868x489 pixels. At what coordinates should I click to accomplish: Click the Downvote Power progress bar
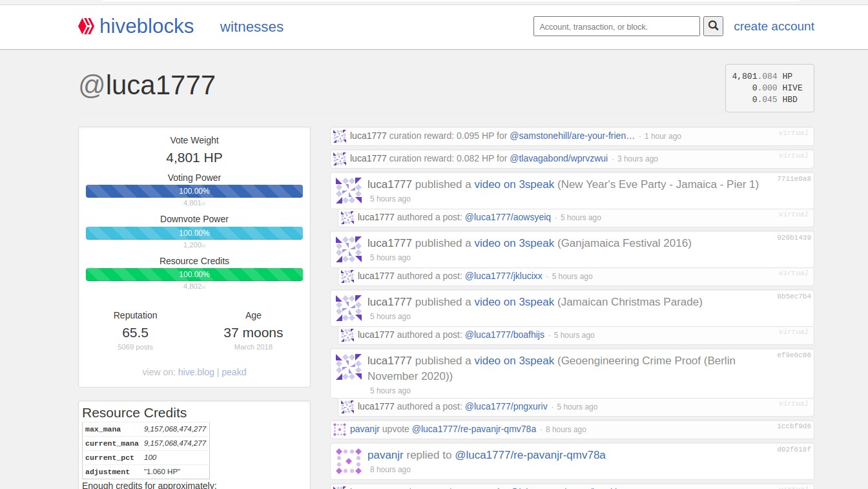click(194, 233)
